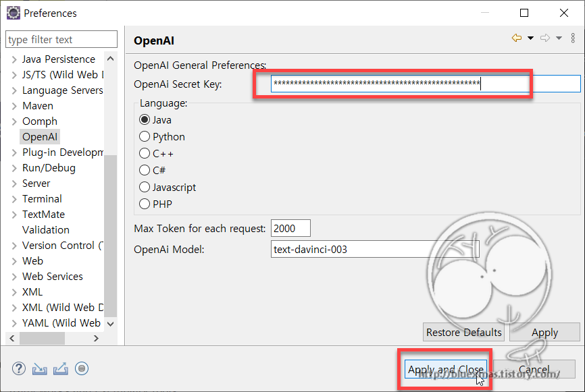Click the back navigation arrow icon

(x=517, y=38)
